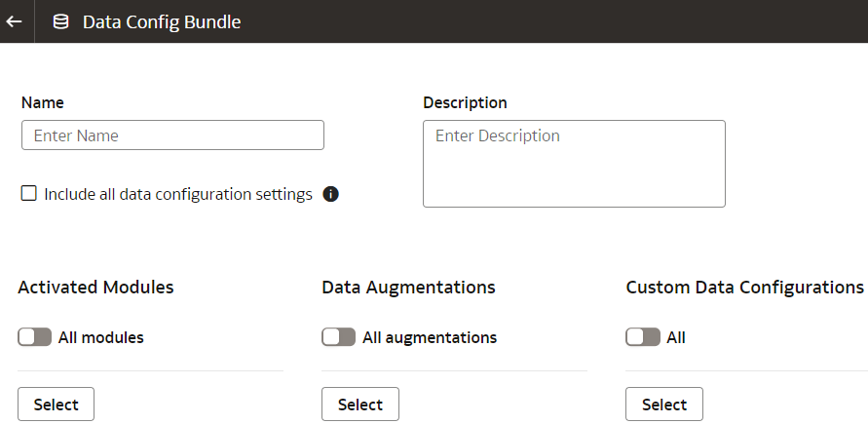Click the Custom Data Configurations heading
The height and width of the screenshot is (424, 868).
coord(744,288)
